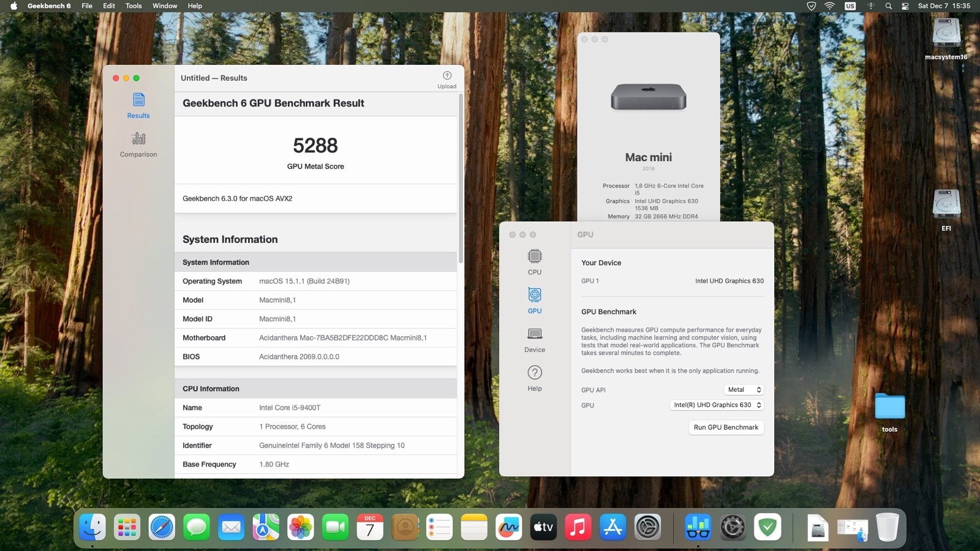Open the EFI drive on desktop
980x551 pixels.
click(x=946, y=211)
